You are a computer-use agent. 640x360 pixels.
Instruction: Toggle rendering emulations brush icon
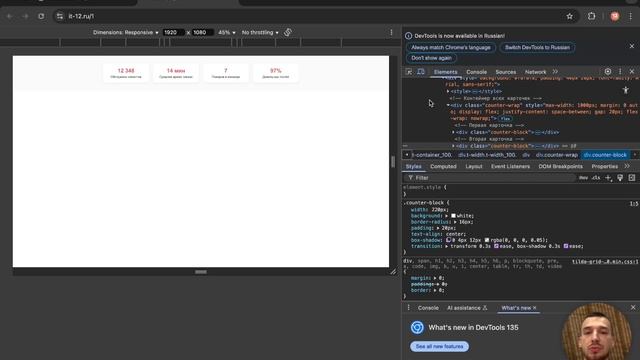[620, 178]
